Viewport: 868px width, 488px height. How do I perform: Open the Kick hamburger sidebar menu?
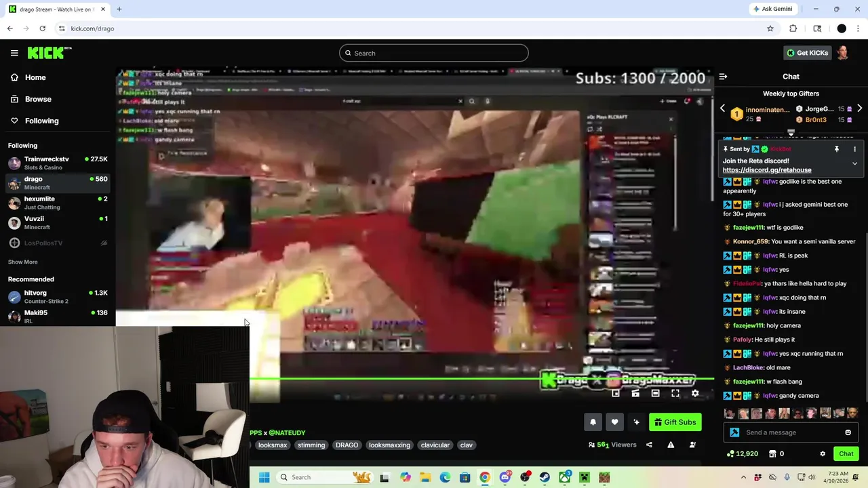pyautogui.click(x=14, y=53)
